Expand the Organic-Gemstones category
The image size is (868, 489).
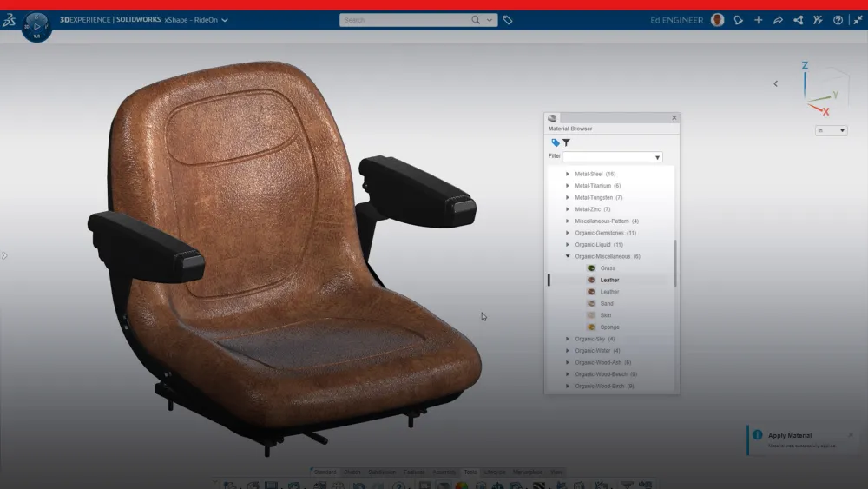pyautogui.click(x=568, y=233)
